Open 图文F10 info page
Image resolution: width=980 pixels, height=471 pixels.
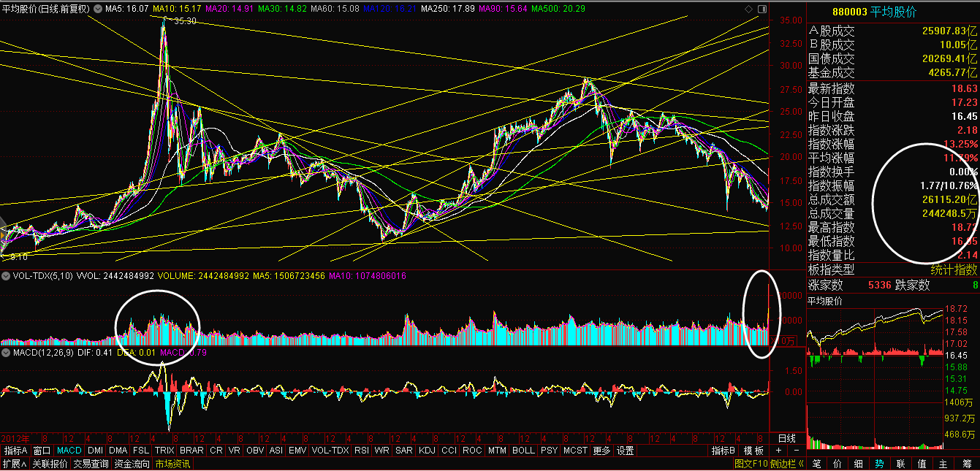751,464
